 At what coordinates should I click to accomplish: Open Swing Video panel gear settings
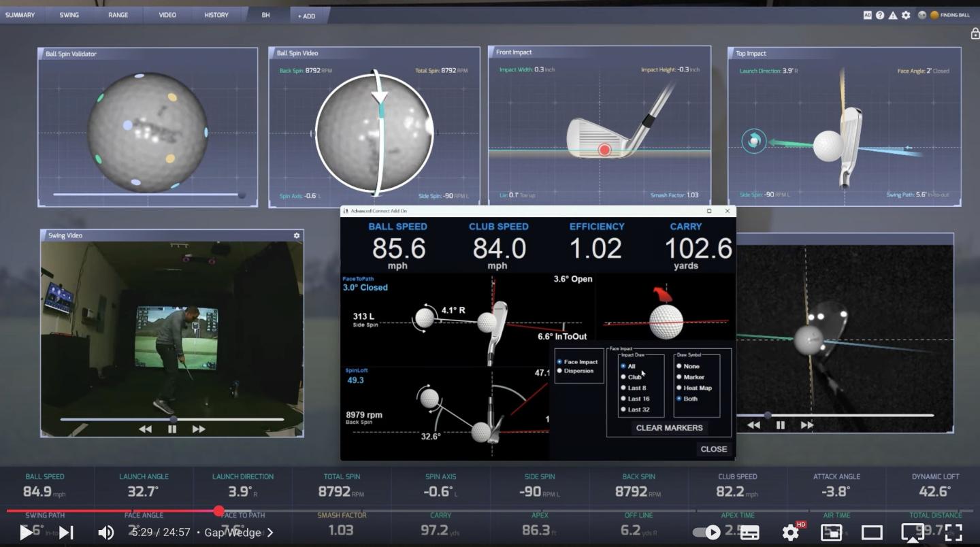(x=297, y=235)
